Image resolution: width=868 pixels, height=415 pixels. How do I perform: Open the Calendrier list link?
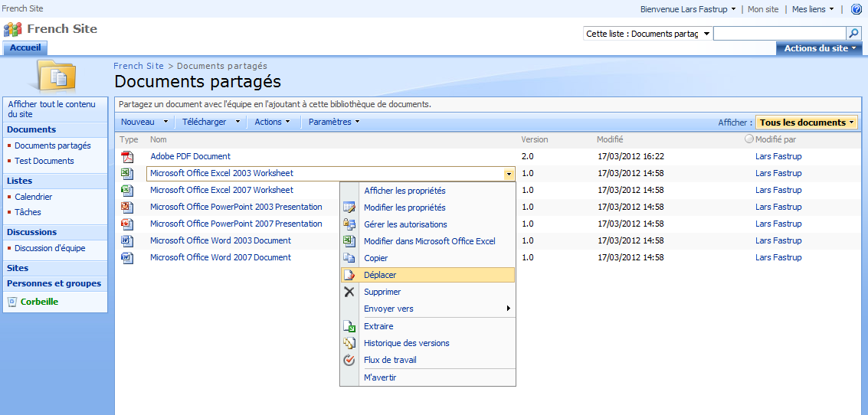33,197
